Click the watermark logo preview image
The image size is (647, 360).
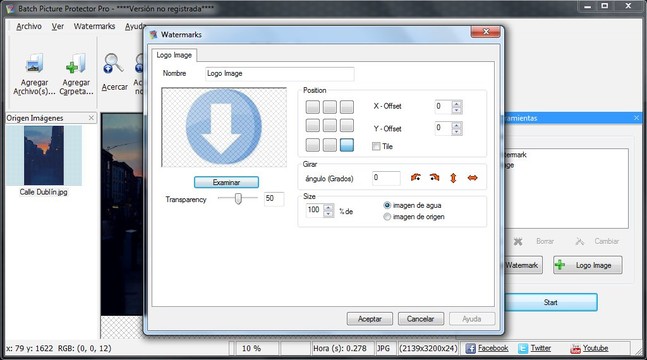click(x=224, y=127)
